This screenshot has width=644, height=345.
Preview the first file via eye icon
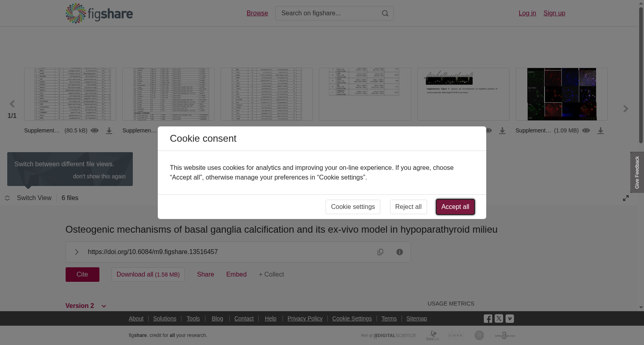95,130
